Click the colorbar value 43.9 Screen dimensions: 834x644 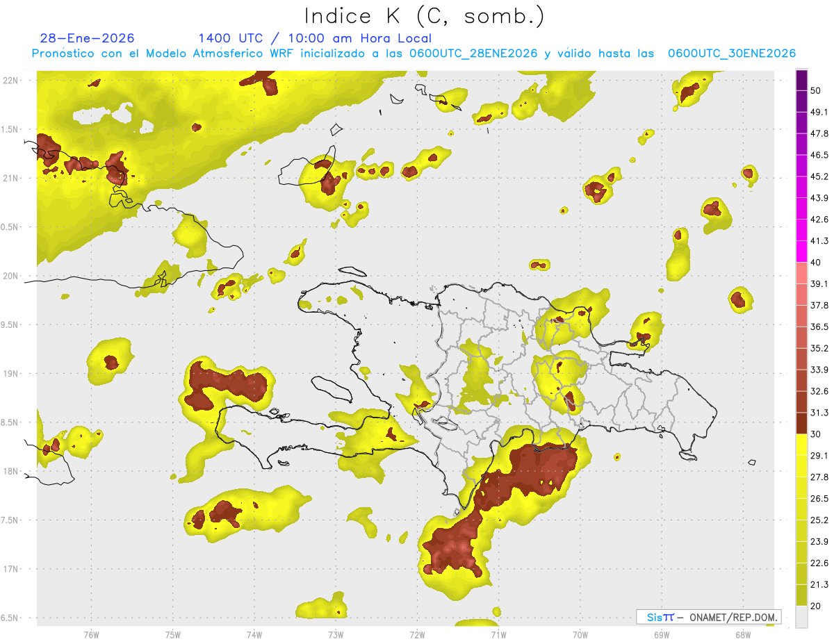point(819,198)
